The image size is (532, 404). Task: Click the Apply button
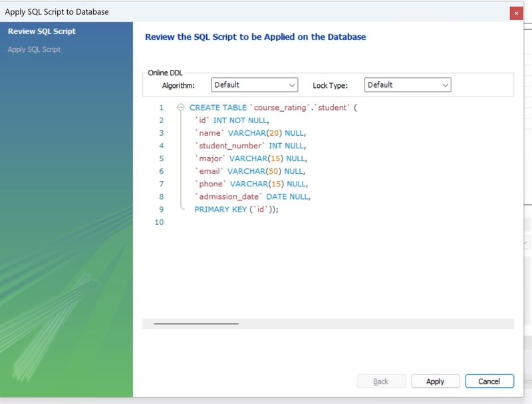pos(436,381)
